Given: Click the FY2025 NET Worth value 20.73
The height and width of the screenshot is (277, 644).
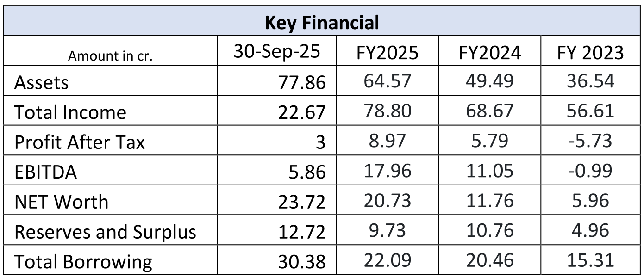Looking at the screenshot, I should (388, 201).
